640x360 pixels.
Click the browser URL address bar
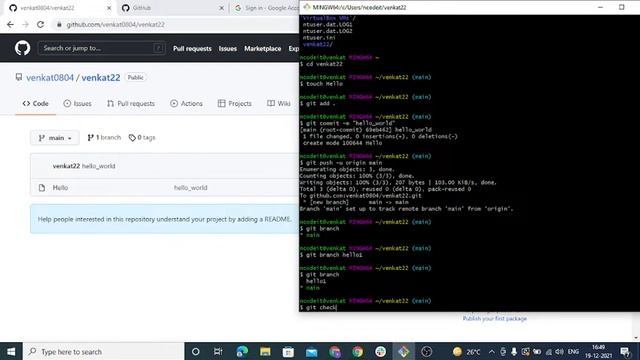pyautogui.click(x=176, y=24)
